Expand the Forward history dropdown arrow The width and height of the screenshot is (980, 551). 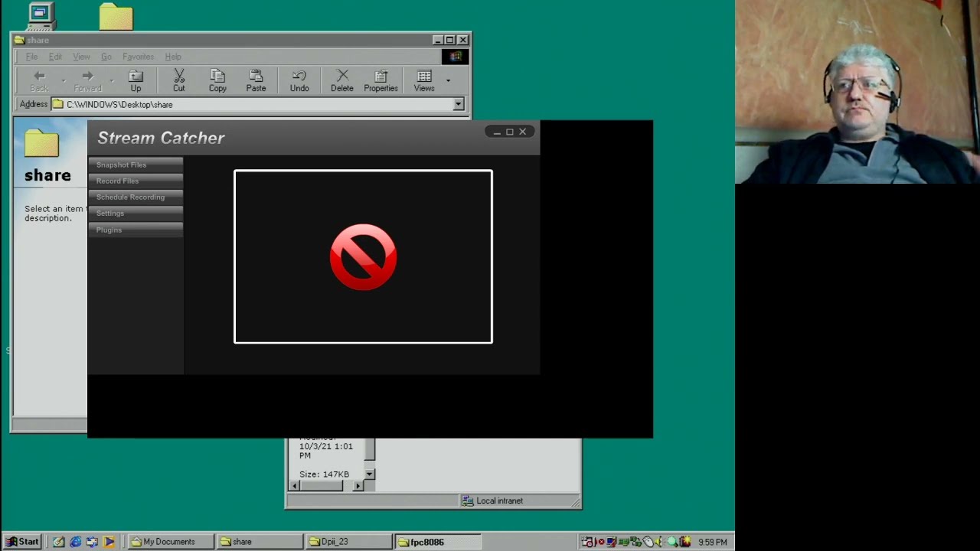111,80
